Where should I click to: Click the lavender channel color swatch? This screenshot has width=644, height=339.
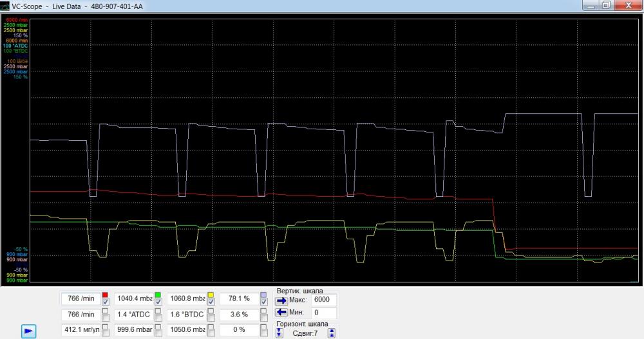point(263,295)
